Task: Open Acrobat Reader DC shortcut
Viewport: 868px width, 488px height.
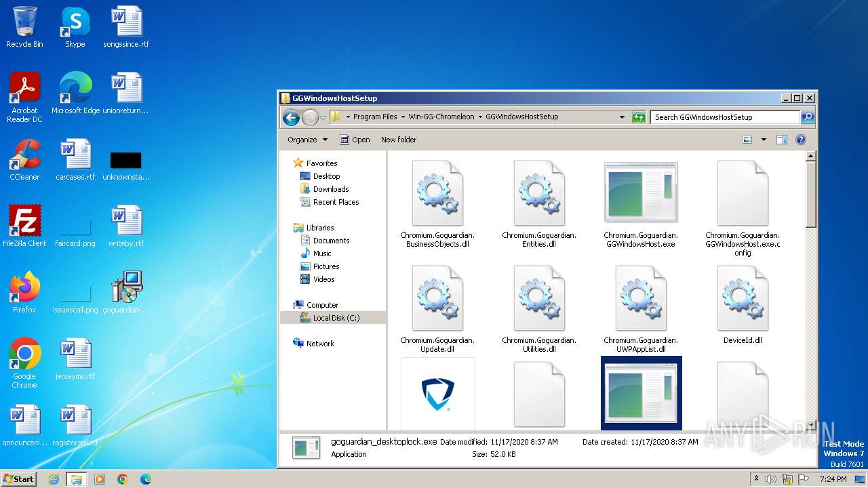Action: point(24,97)
